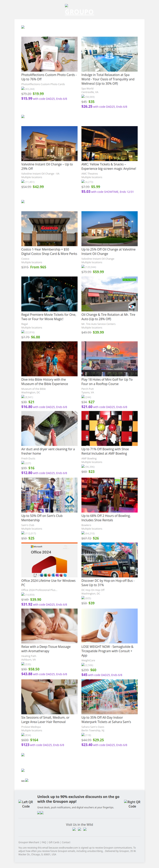The image size is (159, 868).
Task: Open the AMC Yellow Tickets & Snacks deal
Action: click(x=109, y=166)
